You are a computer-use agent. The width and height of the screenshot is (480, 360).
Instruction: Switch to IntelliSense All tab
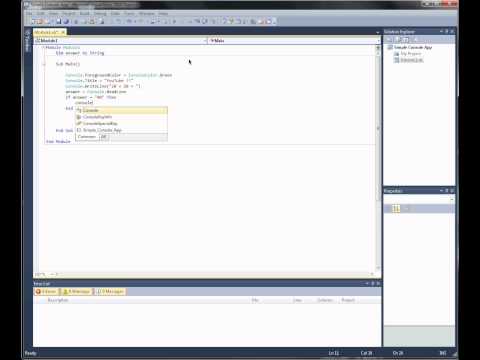[104, 137]
